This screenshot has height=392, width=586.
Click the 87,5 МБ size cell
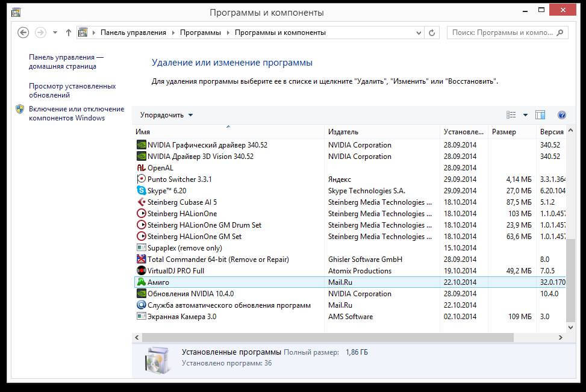[x=519, y=202]
